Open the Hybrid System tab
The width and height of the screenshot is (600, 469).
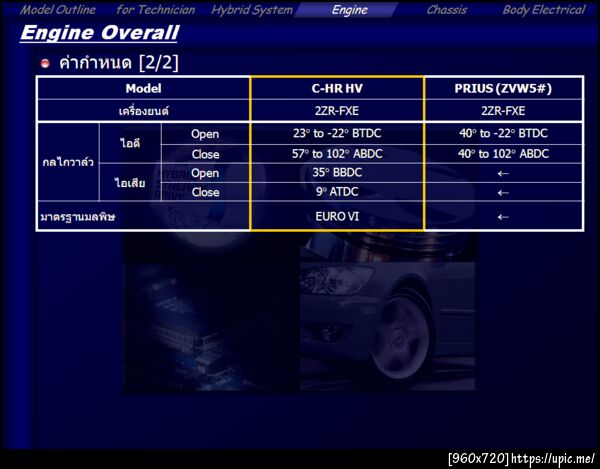point(252,10)
